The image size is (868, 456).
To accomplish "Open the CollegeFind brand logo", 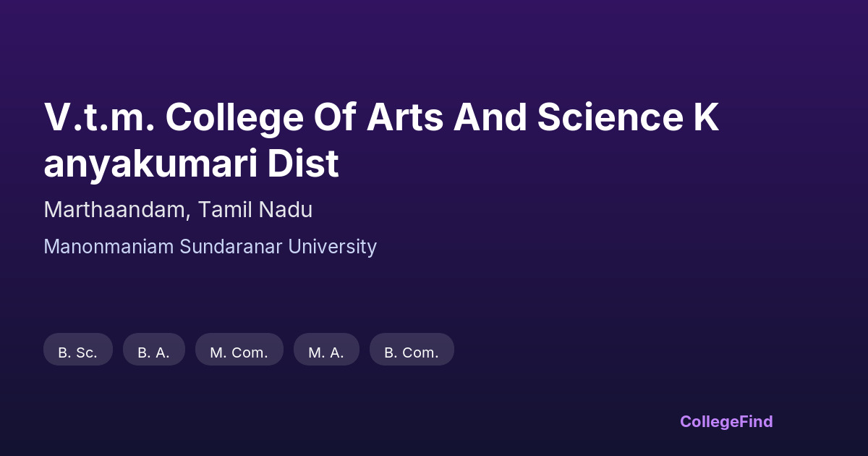I will 726,421.
